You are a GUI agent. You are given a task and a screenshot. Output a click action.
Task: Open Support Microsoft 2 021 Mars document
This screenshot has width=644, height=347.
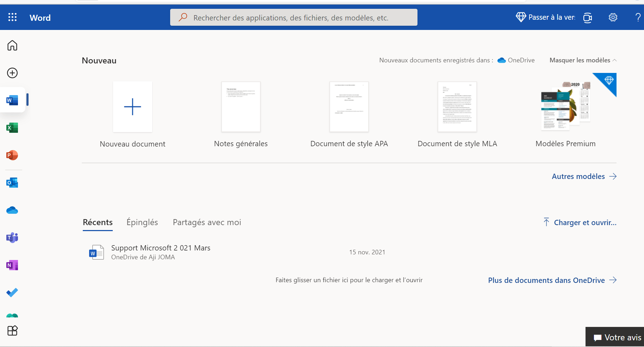(161, 248)
